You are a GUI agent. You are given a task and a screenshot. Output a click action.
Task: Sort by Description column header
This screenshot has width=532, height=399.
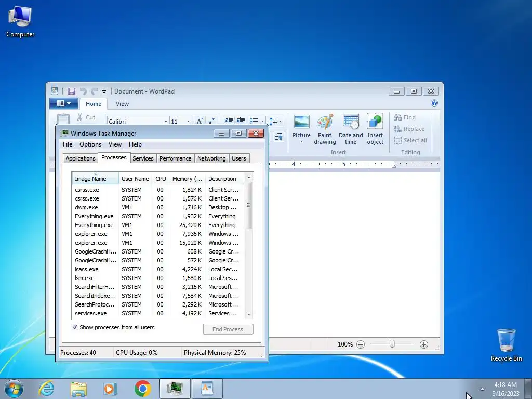[x=224, y=179]
